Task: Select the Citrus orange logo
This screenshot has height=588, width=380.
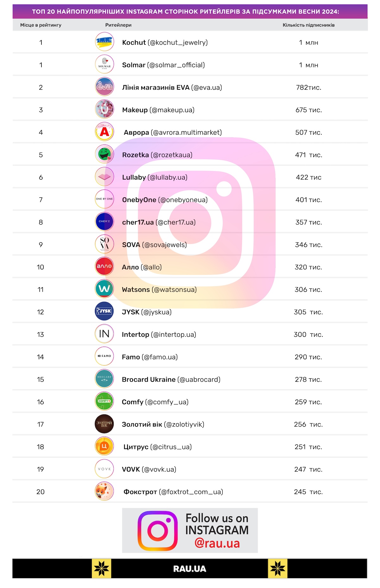Action: (104, 446)
